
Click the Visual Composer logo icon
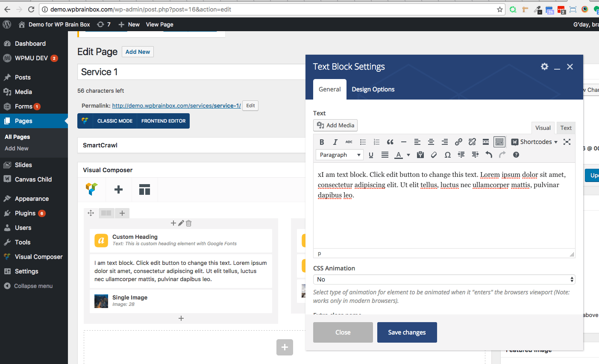[x=92, y=189]
